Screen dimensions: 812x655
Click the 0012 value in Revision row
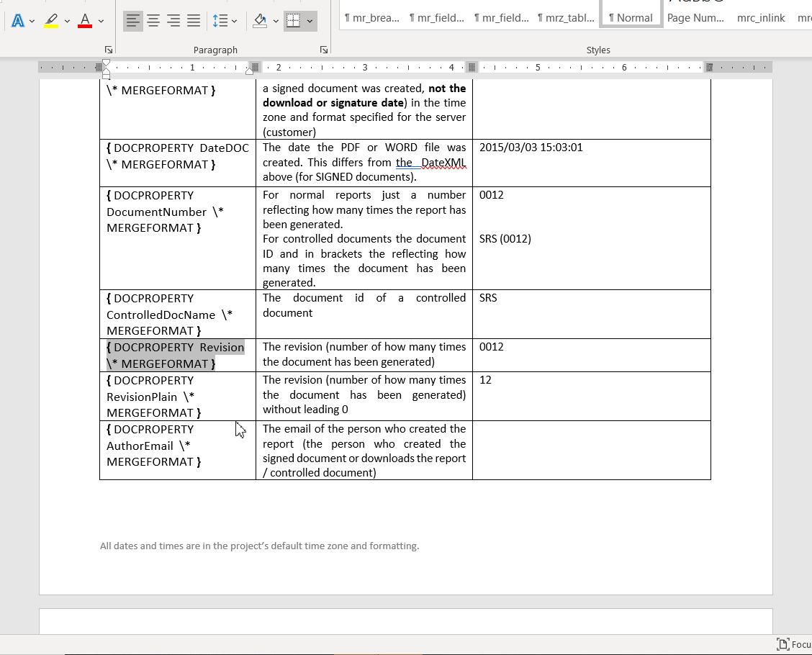click(x=492, y=347)
